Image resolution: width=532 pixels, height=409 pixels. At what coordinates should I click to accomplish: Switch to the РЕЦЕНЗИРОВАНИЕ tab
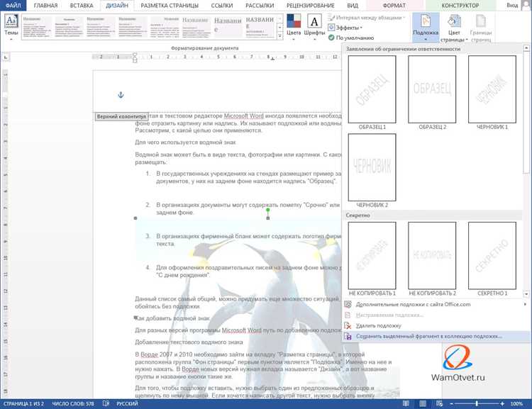pos(310,6)
